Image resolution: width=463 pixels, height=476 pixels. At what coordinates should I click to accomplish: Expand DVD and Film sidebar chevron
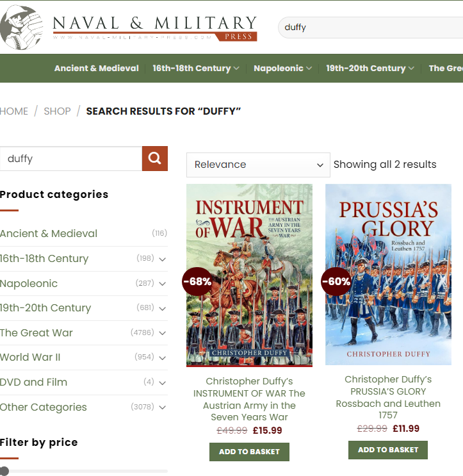coord(163,383)
